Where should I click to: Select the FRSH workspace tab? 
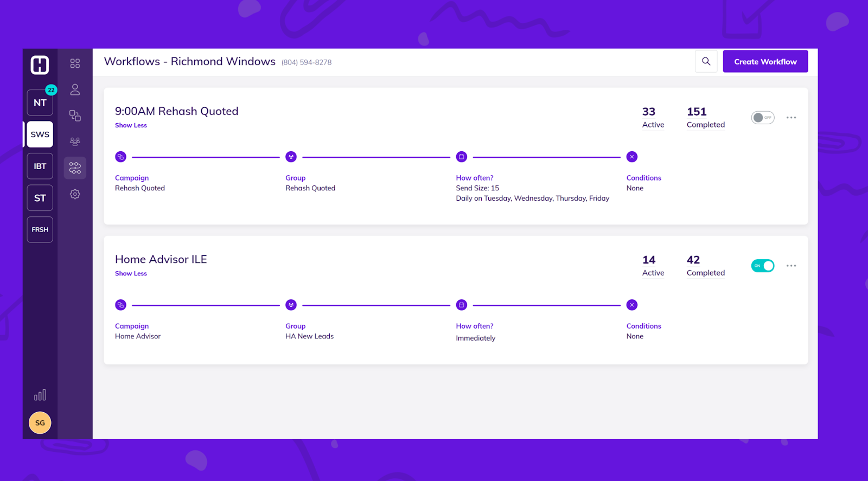(40, 229)
